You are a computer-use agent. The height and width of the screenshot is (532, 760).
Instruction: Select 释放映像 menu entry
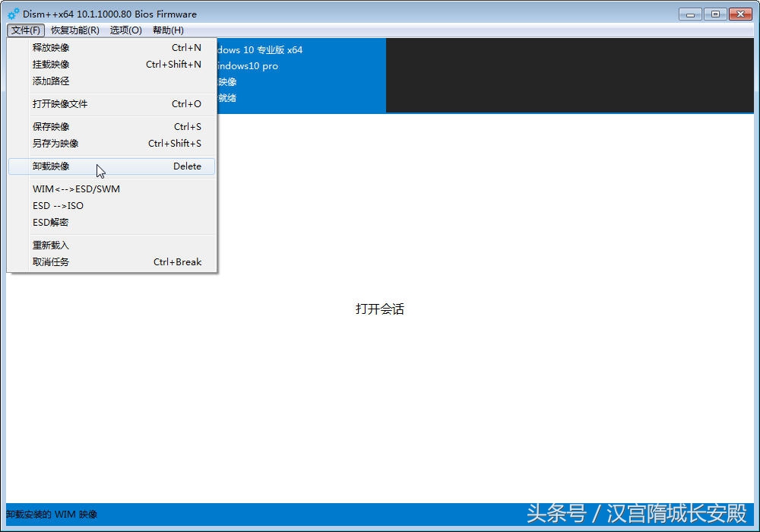(112, 47)
